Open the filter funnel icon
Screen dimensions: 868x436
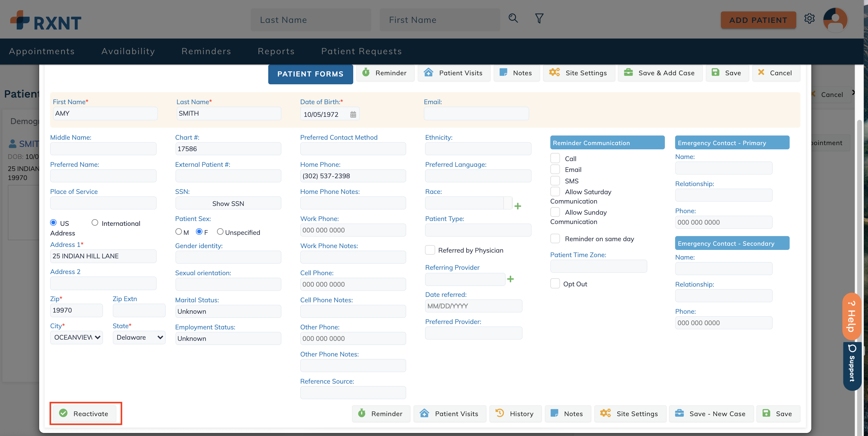(x=539, y=18)
